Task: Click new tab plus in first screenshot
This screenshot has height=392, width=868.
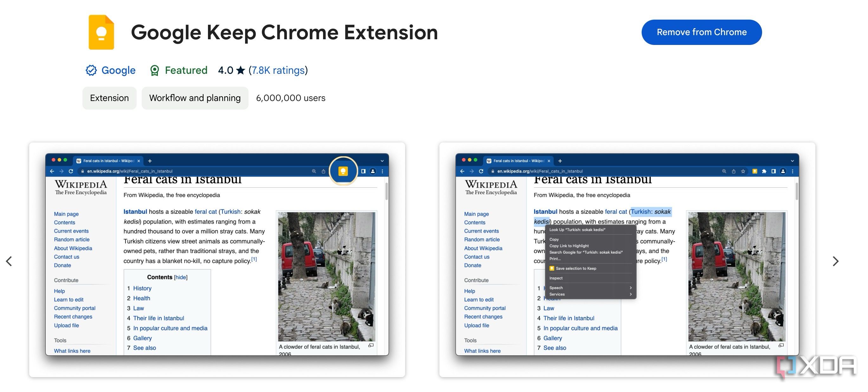Action: [150, 161]
